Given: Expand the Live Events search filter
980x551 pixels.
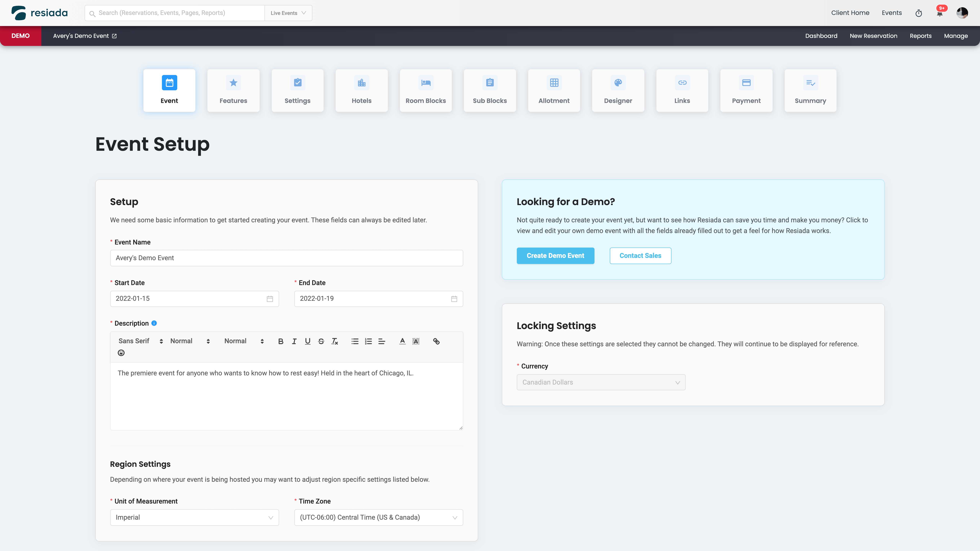Looking at the screenshot, I should point(288,13).
